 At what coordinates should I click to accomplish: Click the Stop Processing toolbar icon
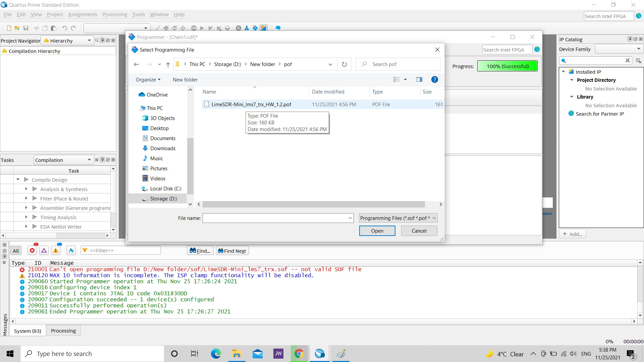pos(194,28)
